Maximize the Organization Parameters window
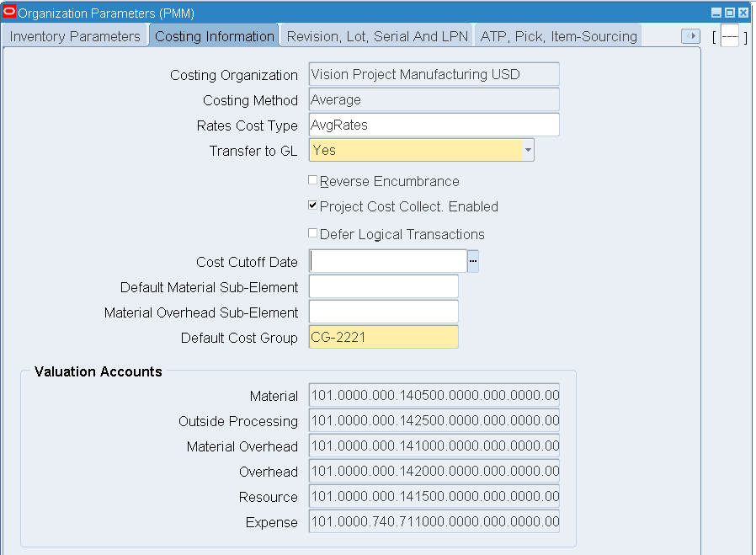This screenshot has width=756, height=555. (730, 13)
